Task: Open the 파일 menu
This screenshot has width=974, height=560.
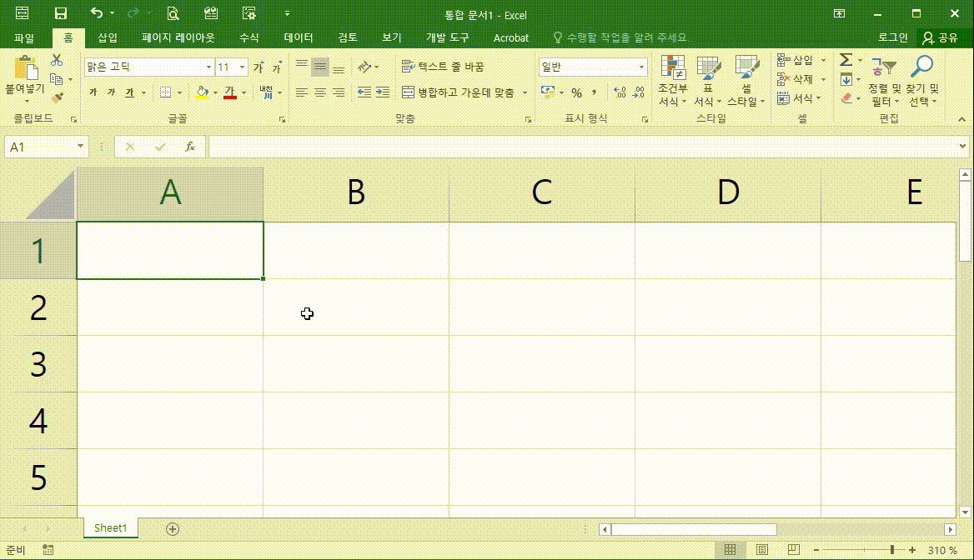Action: pyautogui.click(x=24, y=37)
